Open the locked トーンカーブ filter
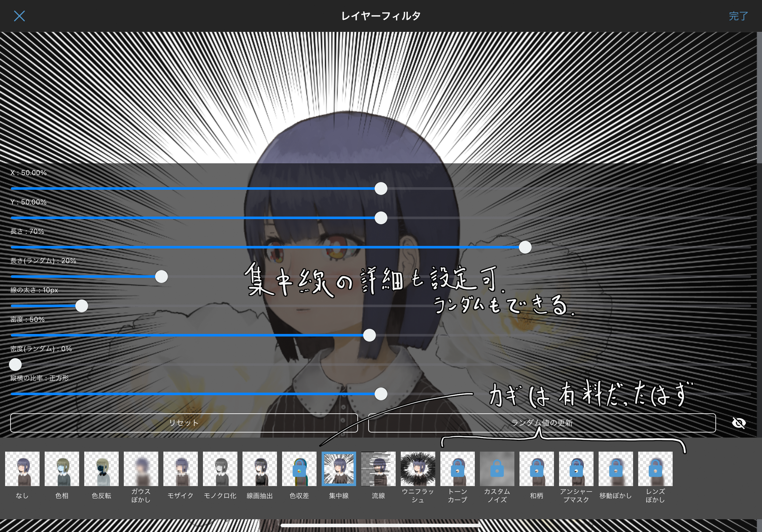 point(457,468)
